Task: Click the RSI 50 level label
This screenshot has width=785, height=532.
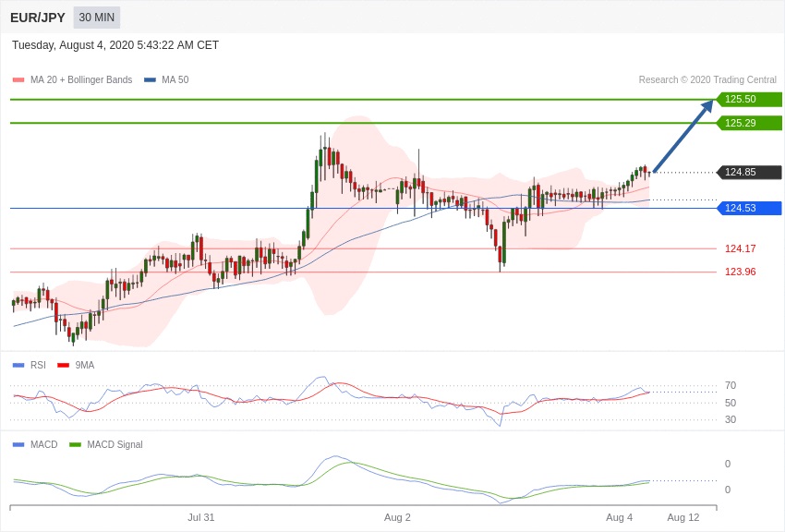Action: click(731, 403)
